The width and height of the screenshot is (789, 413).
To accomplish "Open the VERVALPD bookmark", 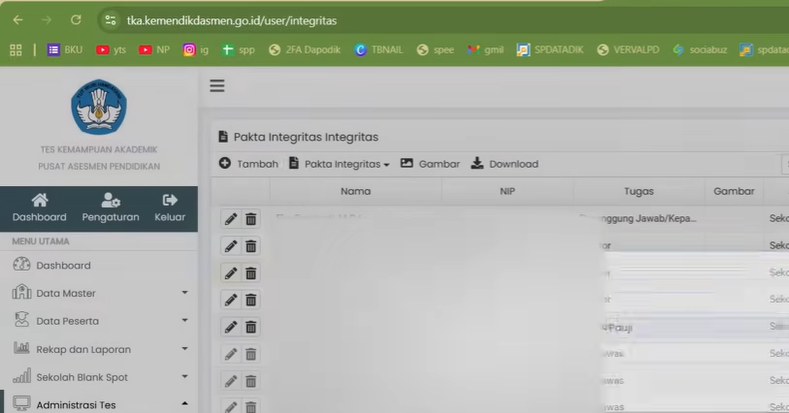I will 628,50.
